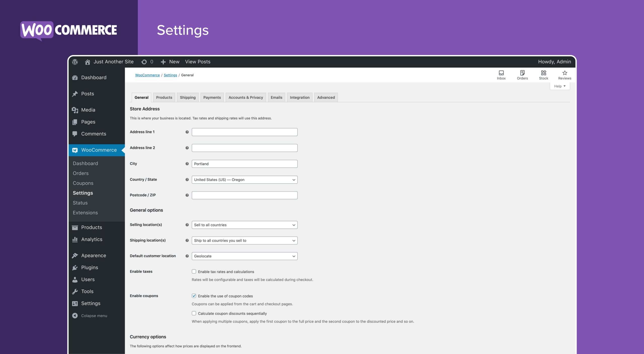This screenshot has height=354, width=644.
Task: Switch to the Payments tab
Action: (x=212, y=97)
